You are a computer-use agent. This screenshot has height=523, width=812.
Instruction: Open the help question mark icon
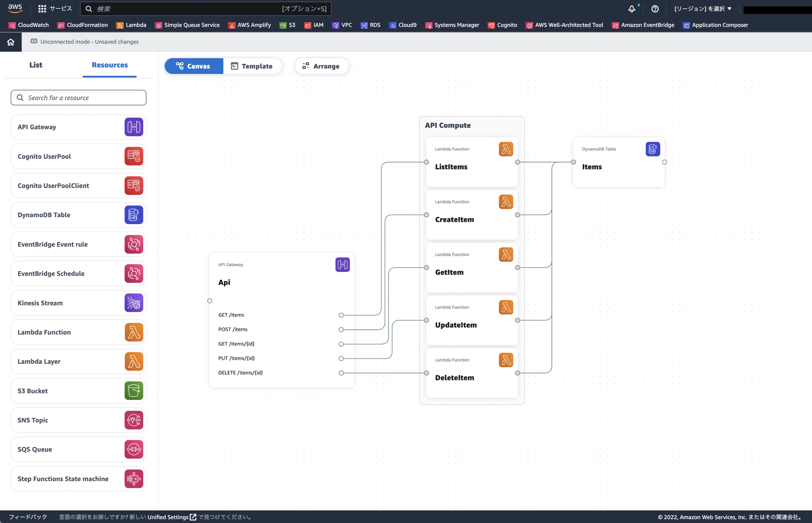pos(655,9)
